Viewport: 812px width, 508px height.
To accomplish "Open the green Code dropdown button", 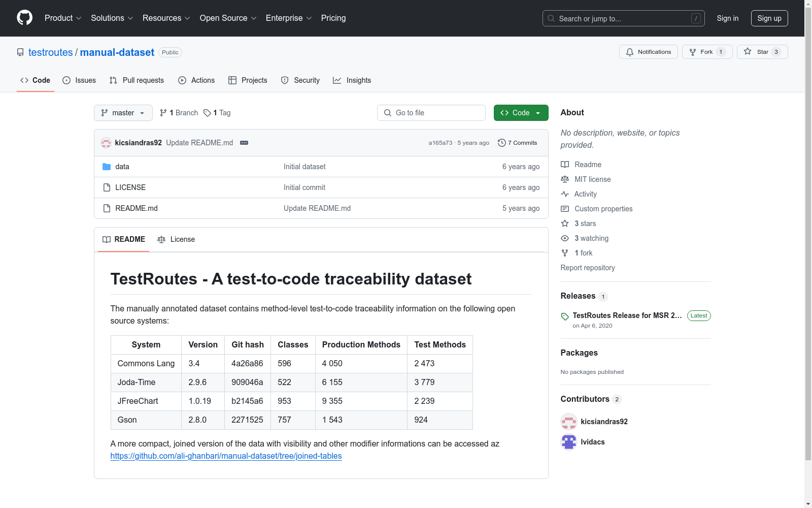I will pyautogui.click(x=521, y=113).
